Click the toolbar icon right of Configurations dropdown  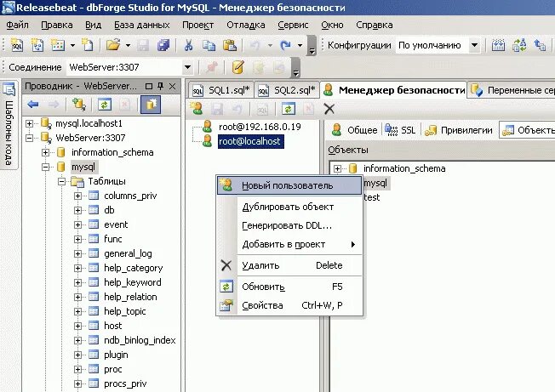[498, 45]
